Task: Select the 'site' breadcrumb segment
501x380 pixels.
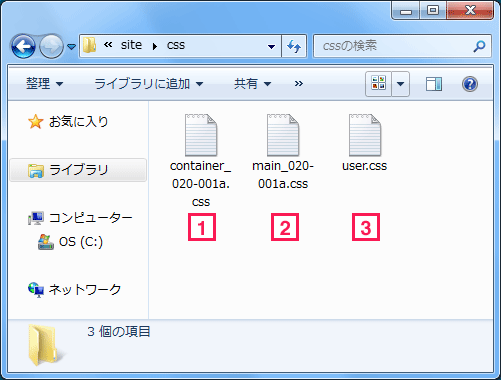Action: pos(131,45)
